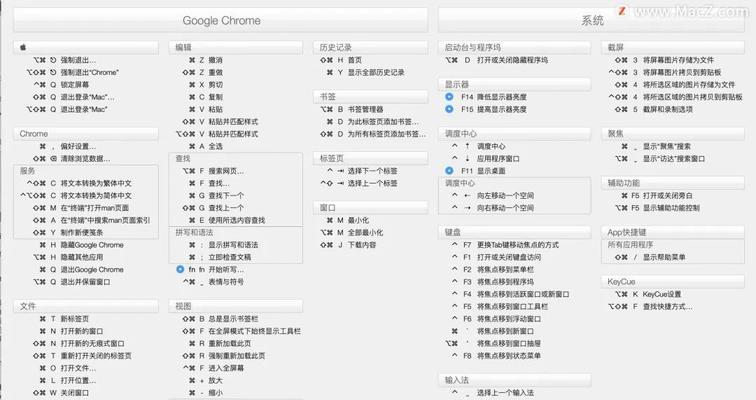Choose 为此标签页添加书签... row
Viewport: 756px width, 400px height.
372,121
